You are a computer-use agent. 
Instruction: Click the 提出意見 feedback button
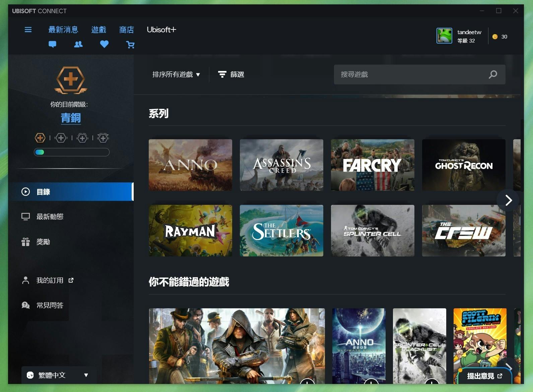(x=484, y=376)
